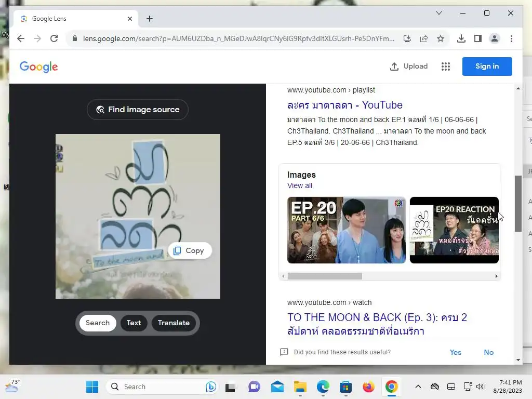Click the install app icon in address bar
This screenshot has height=399, width=532.
click(x=407, y=38)
